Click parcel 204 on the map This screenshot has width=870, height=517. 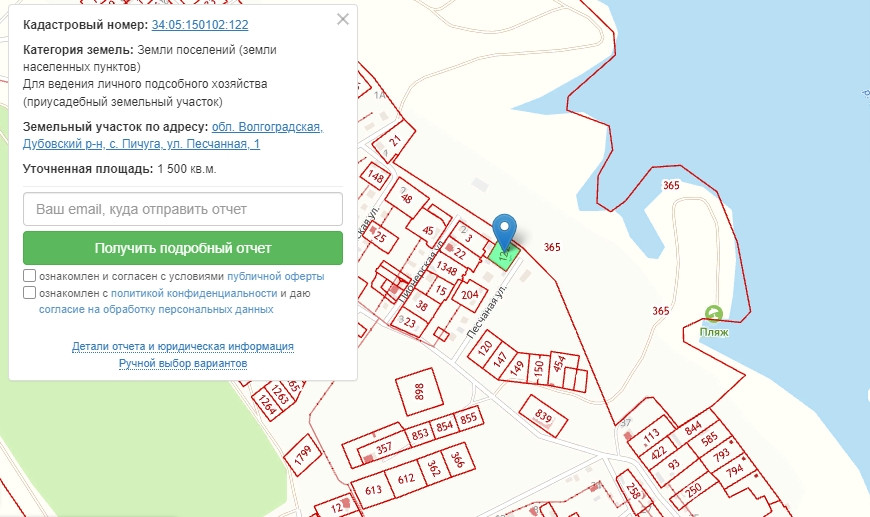point(470,295)
